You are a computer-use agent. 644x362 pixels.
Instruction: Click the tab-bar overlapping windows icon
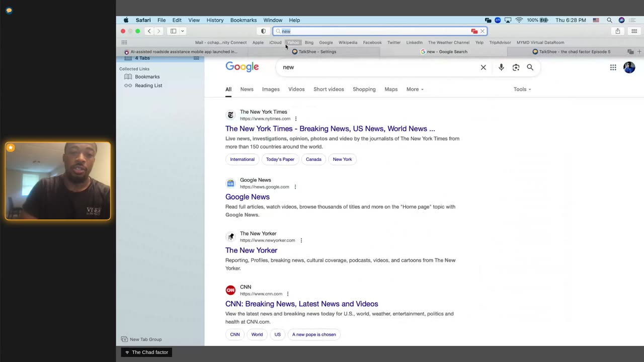pos(630,52)
